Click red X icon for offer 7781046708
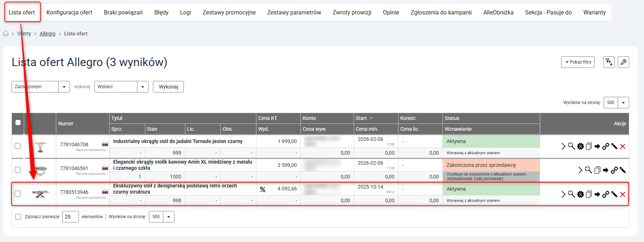The image size is (644, 242). [x=623, y=146]
